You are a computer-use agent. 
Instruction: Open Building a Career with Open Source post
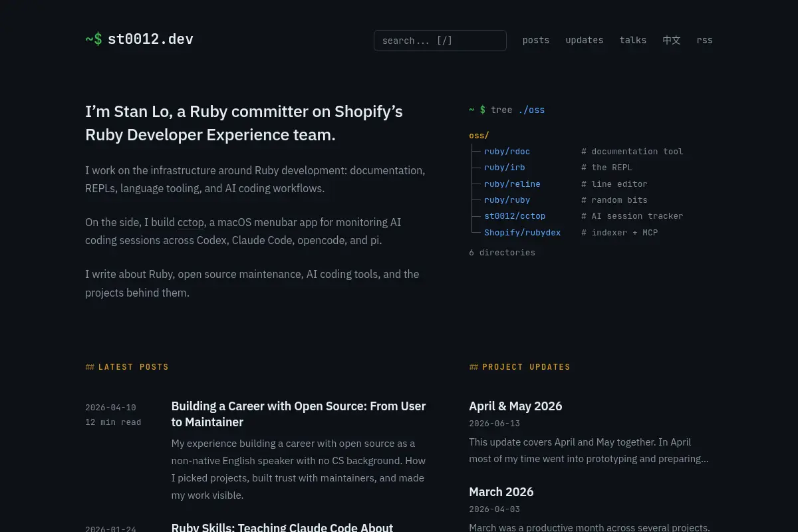point(299,414)
